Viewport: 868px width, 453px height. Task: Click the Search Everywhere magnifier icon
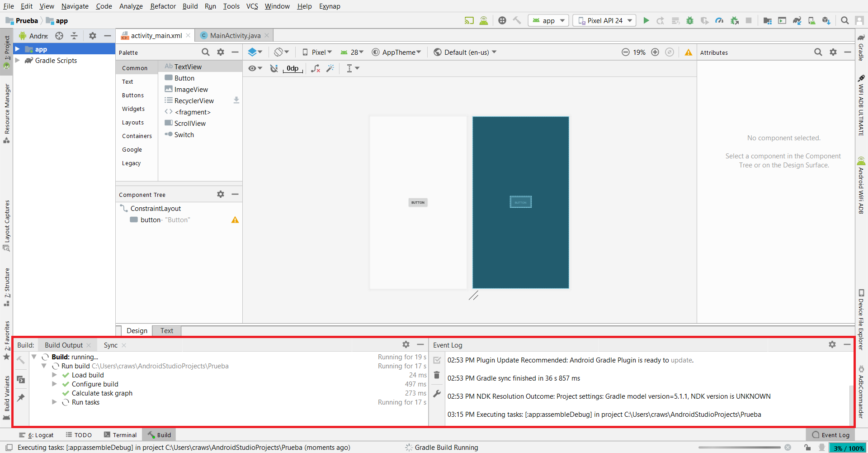pyautogui.click(x=844, y=20)
